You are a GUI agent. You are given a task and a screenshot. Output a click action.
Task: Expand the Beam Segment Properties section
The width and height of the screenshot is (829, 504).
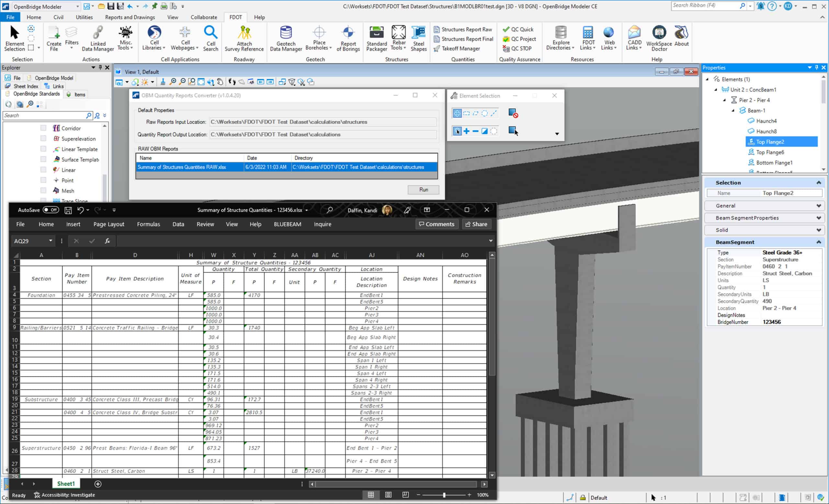click(x=818, y=218)
